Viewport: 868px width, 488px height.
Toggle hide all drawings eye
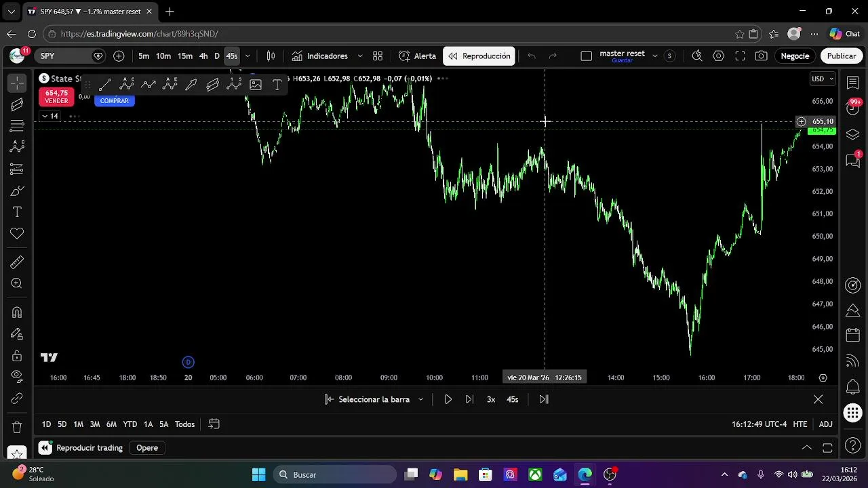coord(17,377)
